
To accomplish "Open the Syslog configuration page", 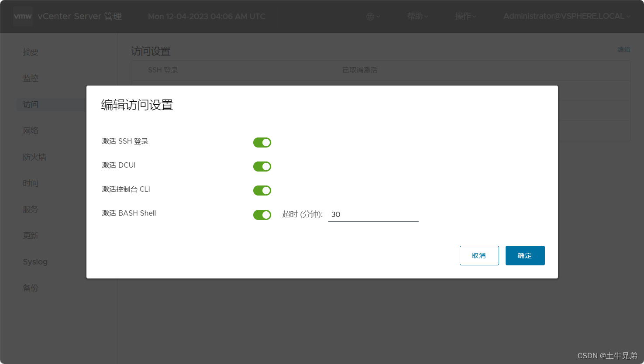I will tap(35, 261).
